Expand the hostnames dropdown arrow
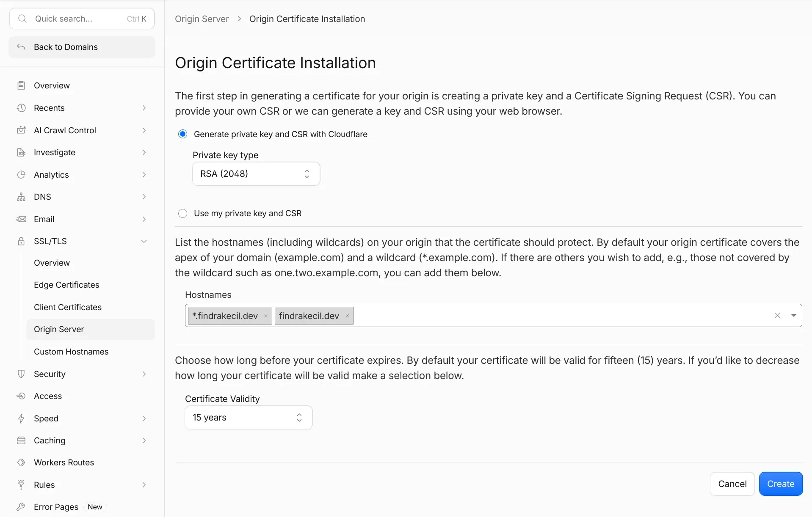Image resolution: width=812 pixels, height=517 pixels. point(794,315)
